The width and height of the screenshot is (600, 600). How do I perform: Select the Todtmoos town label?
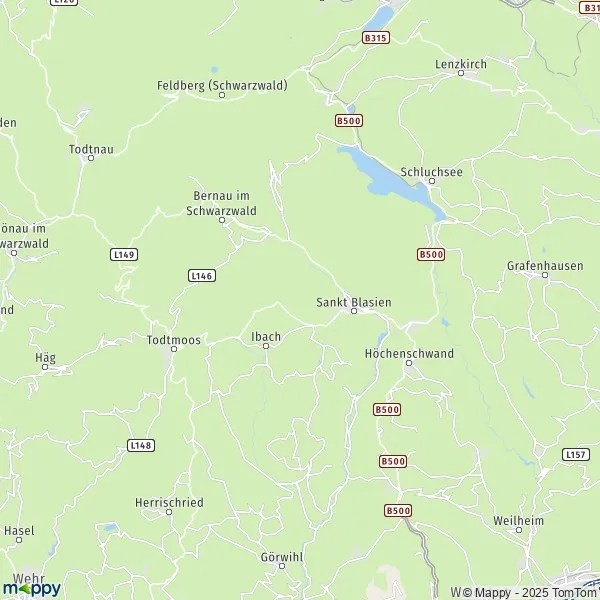(x=174, y=340)
